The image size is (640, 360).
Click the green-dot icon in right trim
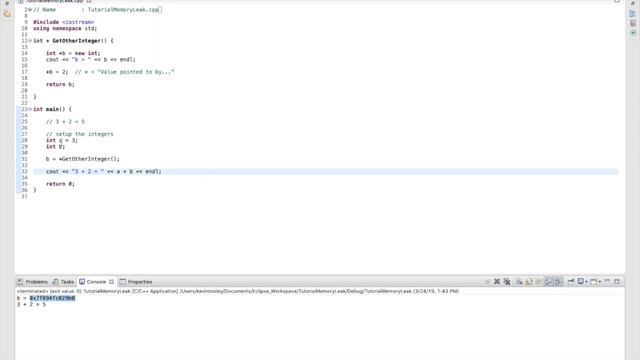click(x=633, y=33)
